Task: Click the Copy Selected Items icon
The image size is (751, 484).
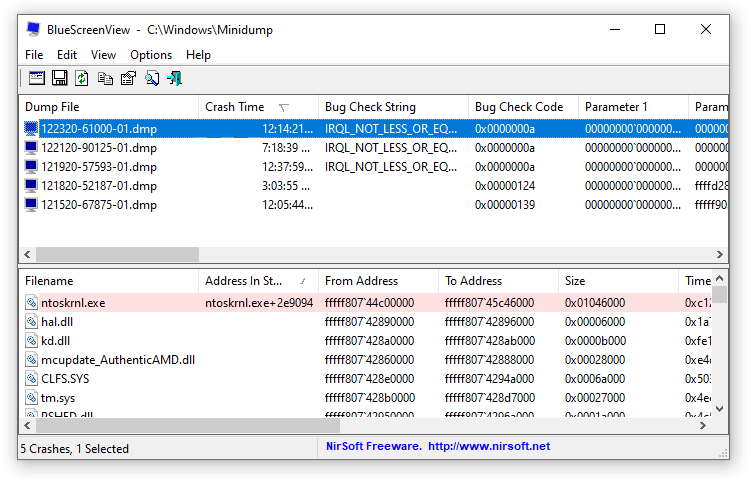Action: [x=105, y=78]
